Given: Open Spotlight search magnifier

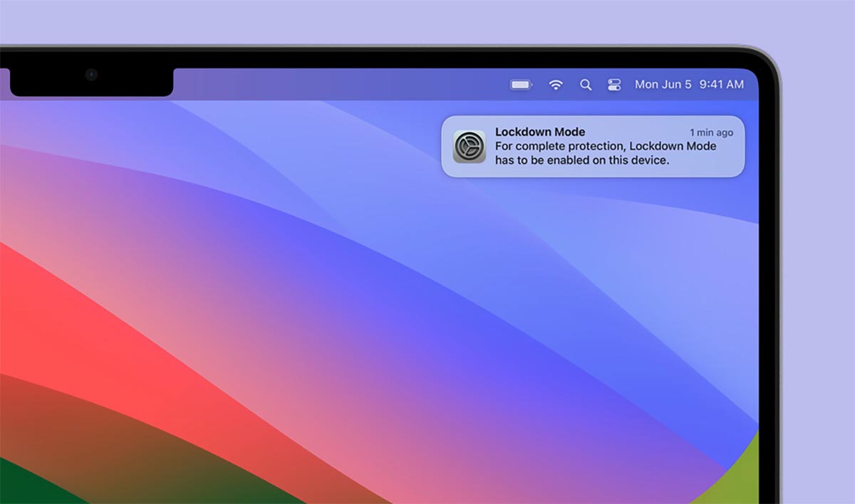Looking at the screenshot, I should [586, 85].
